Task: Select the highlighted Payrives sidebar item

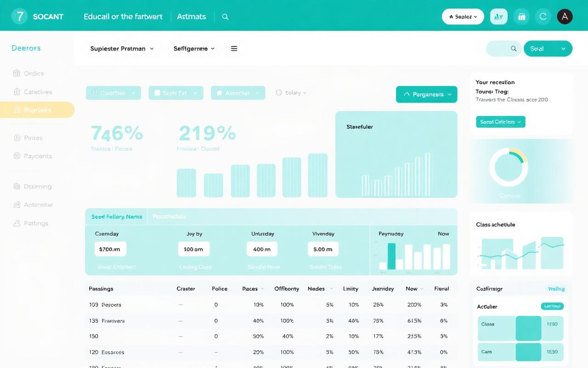Action: [37, 110]
